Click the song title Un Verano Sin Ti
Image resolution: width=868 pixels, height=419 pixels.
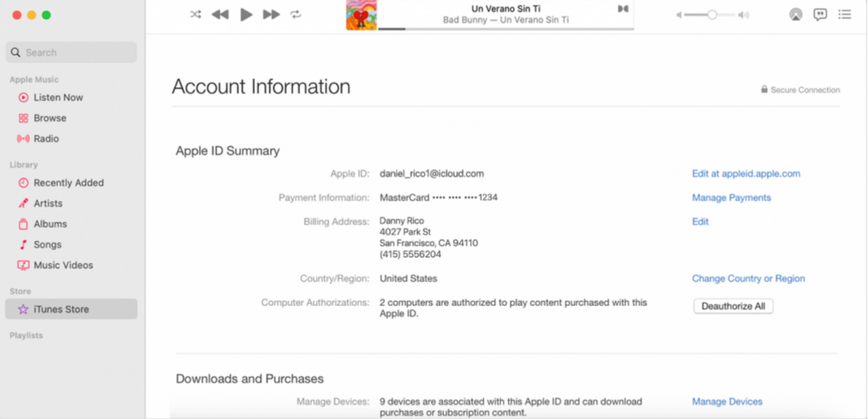(506, 8)
